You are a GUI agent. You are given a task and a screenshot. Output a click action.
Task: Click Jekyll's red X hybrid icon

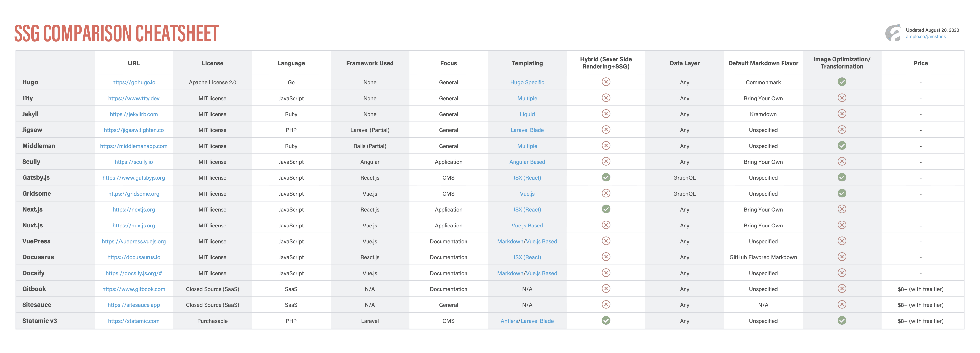click(606, 114)
